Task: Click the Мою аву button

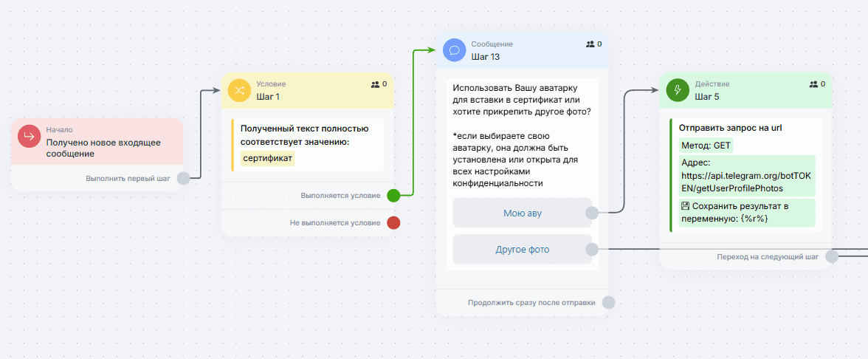Action: (x=522, y=213)
